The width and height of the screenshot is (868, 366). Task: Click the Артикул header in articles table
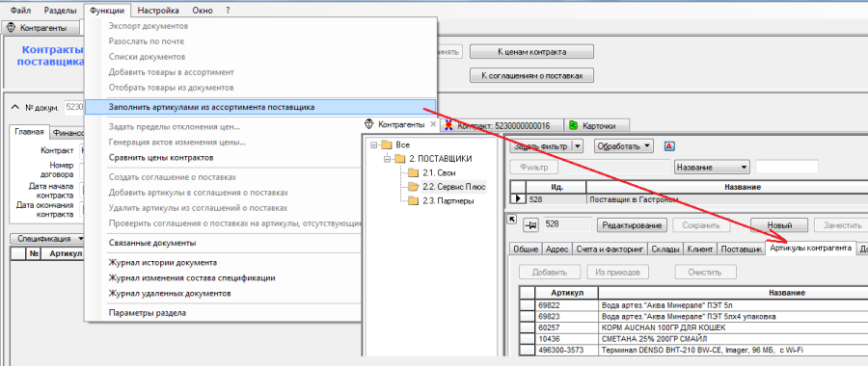coord(567,293)
